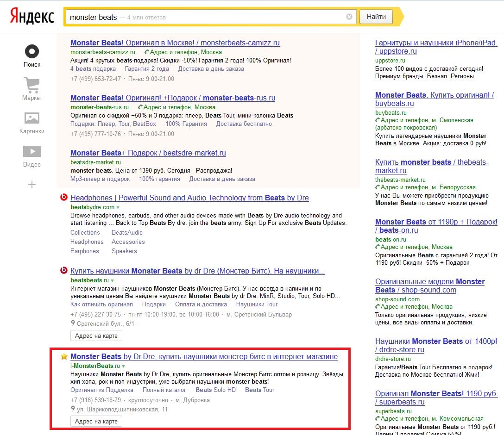Open Monster Beats by Dr.Dre интернет магазине link

coord(204,357)
